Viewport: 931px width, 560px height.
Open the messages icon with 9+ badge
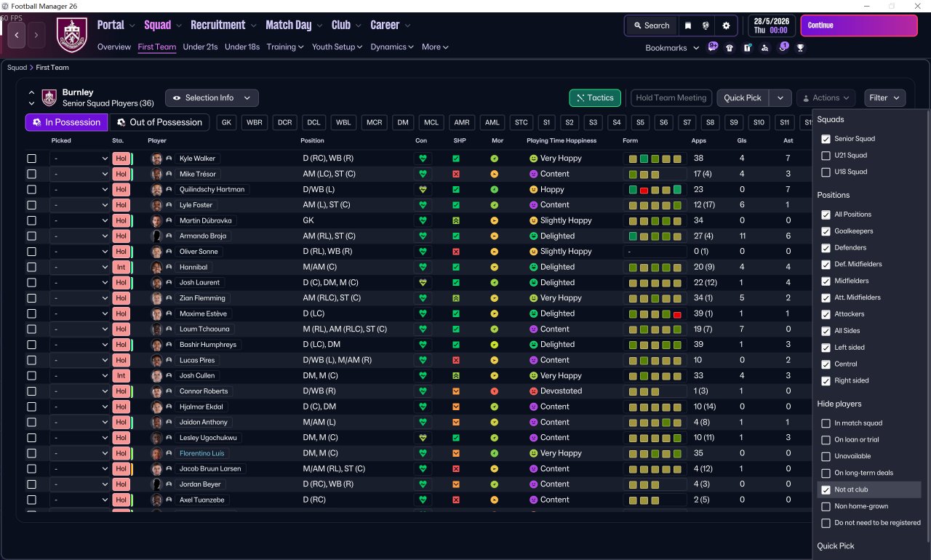pos(712,47)
